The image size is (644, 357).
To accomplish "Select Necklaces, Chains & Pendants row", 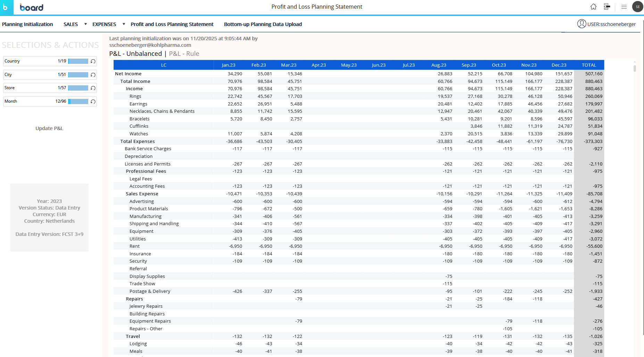I will (x=162, y=111).
